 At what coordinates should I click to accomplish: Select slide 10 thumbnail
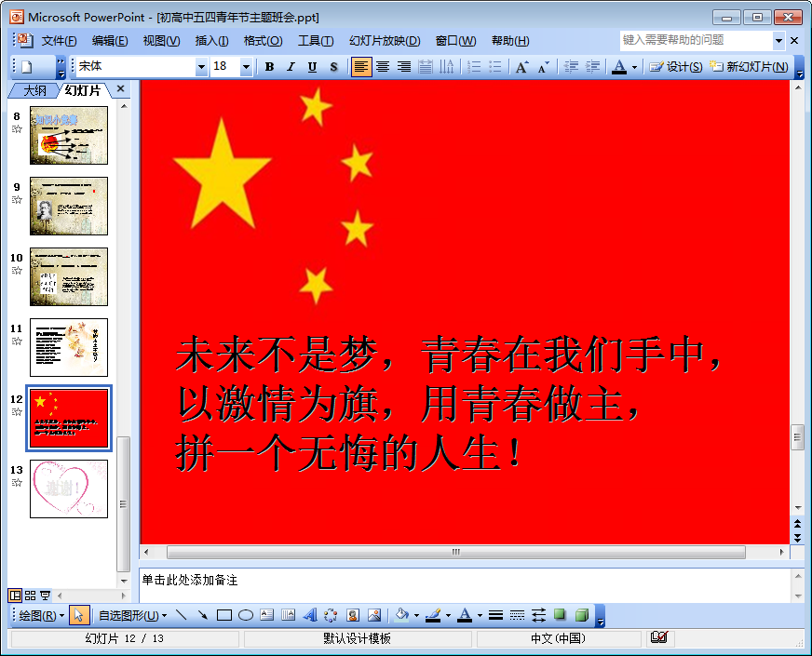(69, 276)
